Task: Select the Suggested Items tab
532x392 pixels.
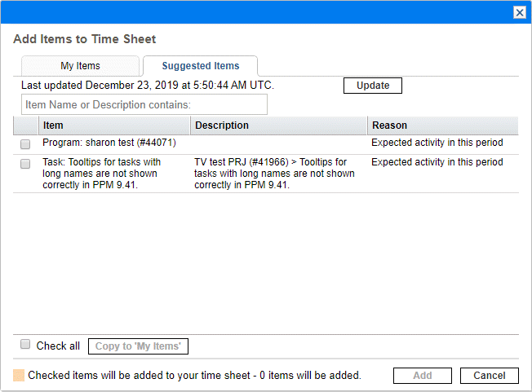Action: 200,66
